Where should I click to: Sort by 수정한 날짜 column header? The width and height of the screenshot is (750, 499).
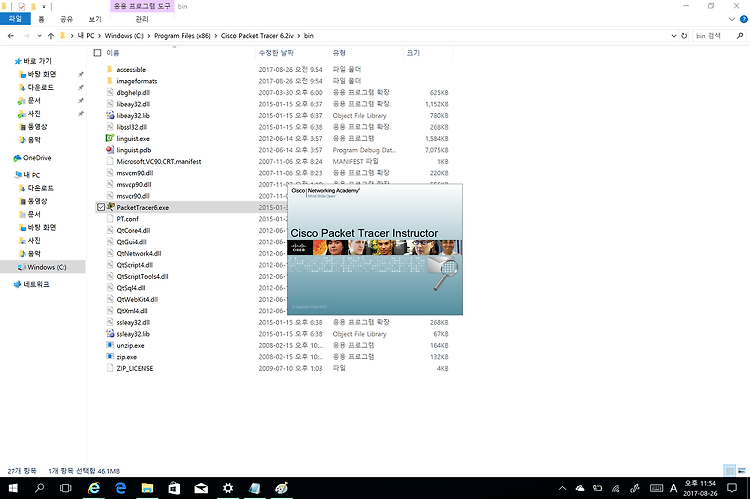276,53
